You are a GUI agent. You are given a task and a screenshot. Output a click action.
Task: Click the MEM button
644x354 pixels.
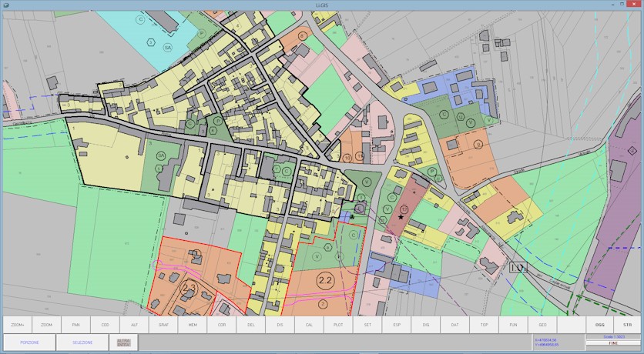click(x=193, y=325)
